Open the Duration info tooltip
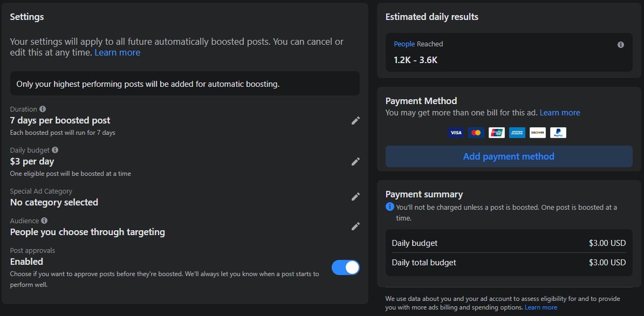 43,109
